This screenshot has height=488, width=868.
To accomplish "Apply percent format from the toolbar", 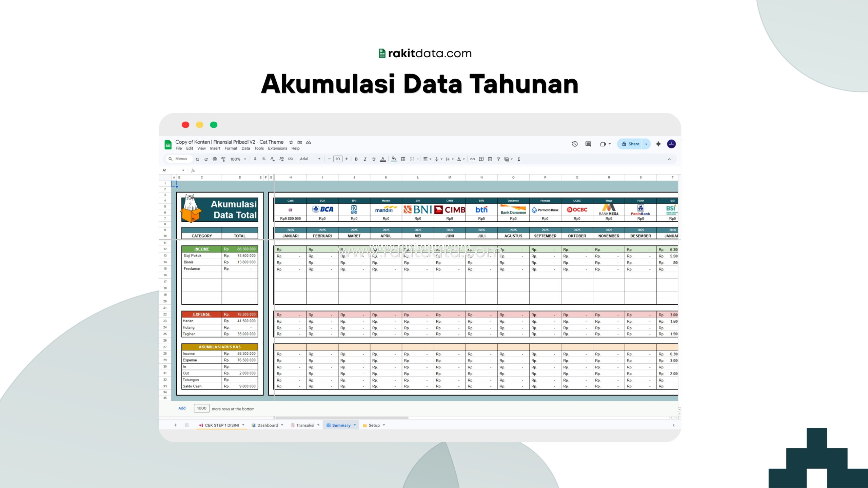I will [x=264, y=159].
